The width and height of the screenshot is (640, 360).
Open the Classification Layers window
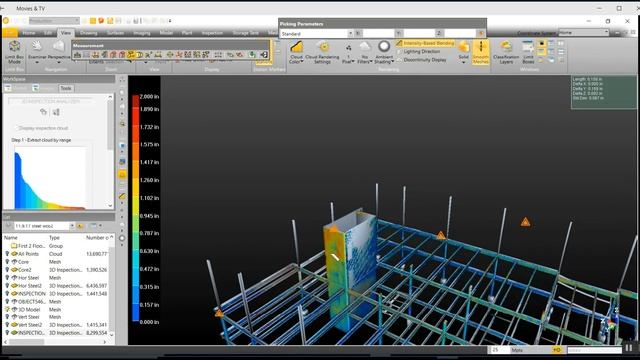point(506,52)
